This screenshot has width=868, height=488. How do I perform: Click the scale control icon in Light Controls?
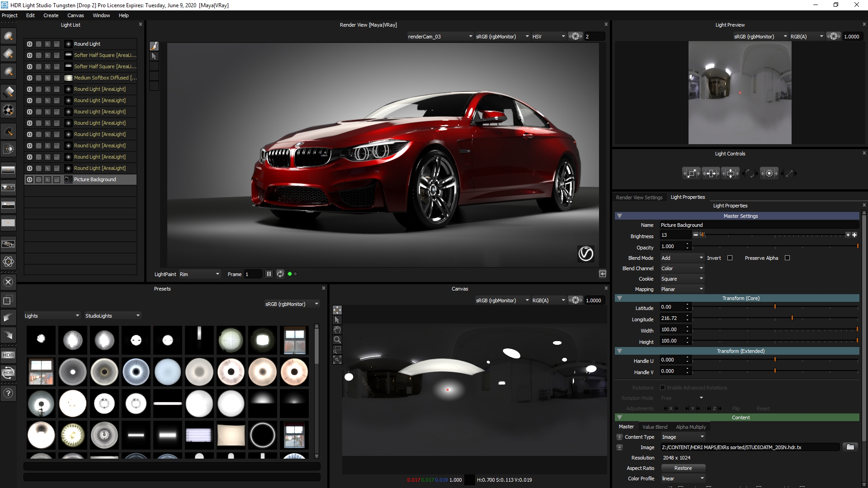[x=691, y=173]
